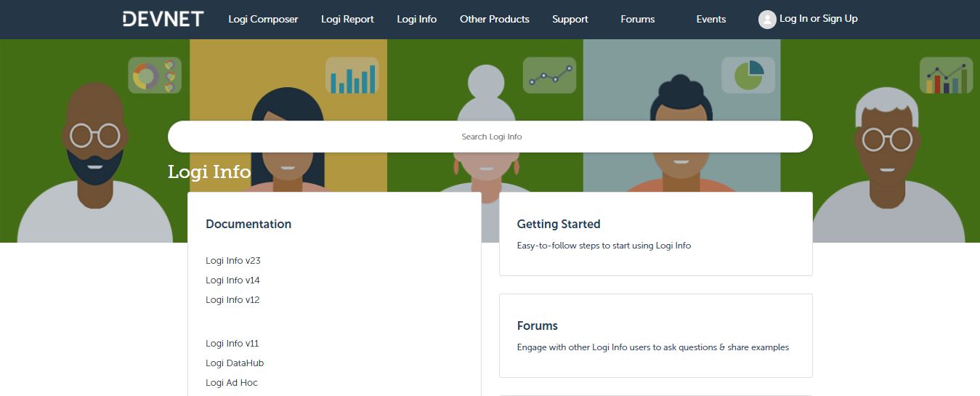Image resolution: width=980 pixels, height=396 pixels.
Task: Click the blue bar chart icon in banner
Action: (x=352, y=76)
